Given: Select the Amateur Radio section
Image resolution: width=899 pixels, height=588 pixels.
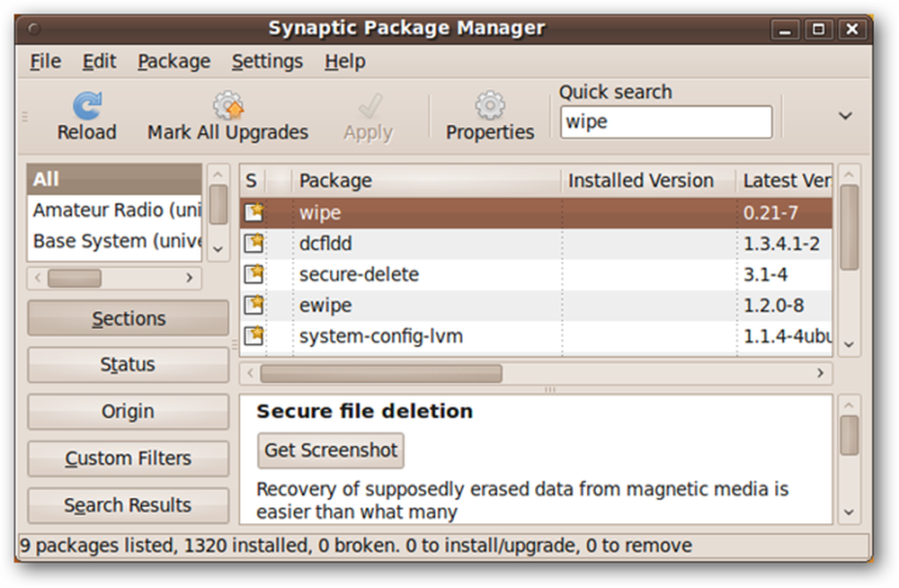Looking at the screenshot, I should coord(115,210).
